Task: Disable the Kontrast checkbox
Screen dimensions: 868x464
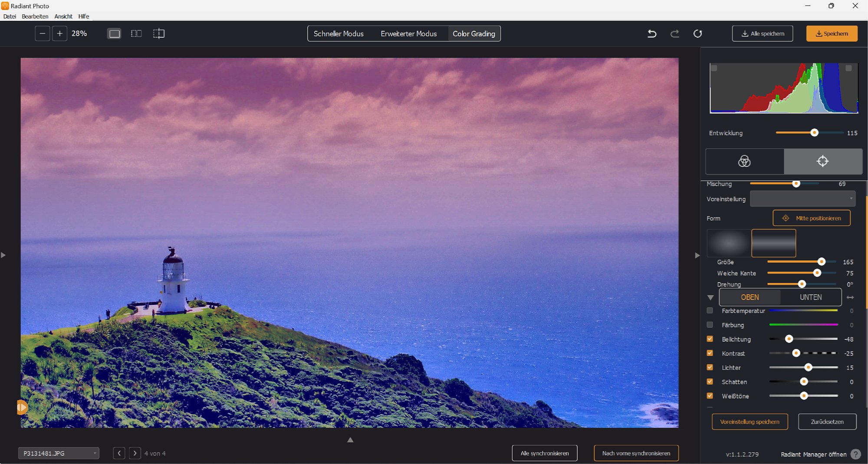Action: [x=710, y=353]
